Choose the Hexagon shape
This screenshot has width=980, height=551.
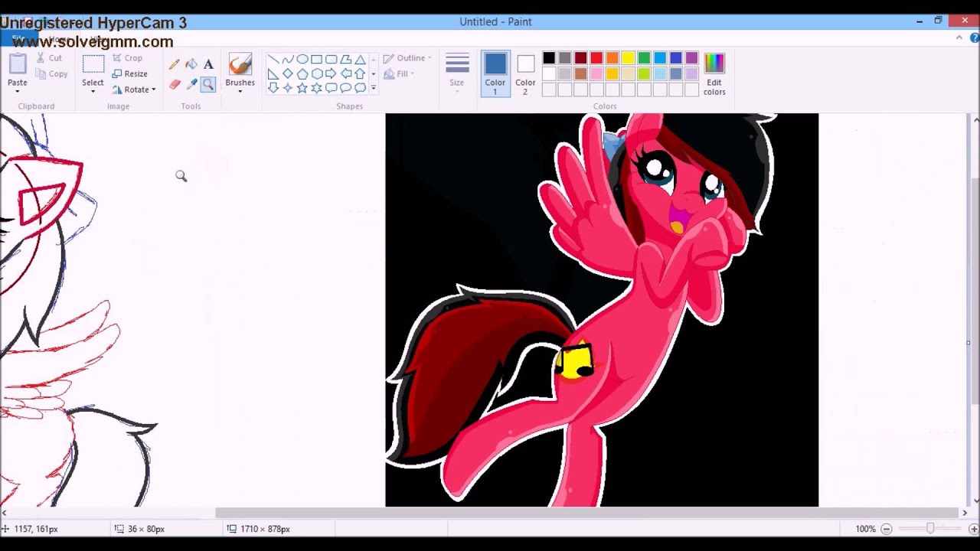(316, 73)
